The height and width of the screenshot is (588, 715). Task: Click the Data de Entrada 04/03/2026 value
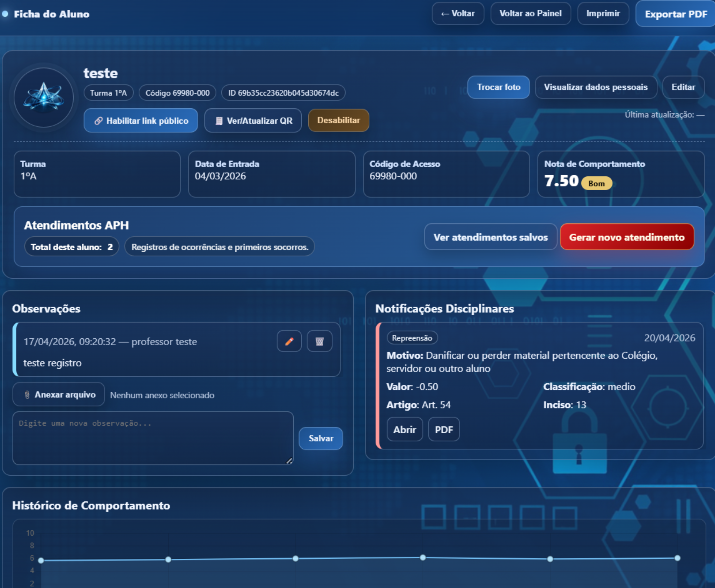[x=220, y=176]
